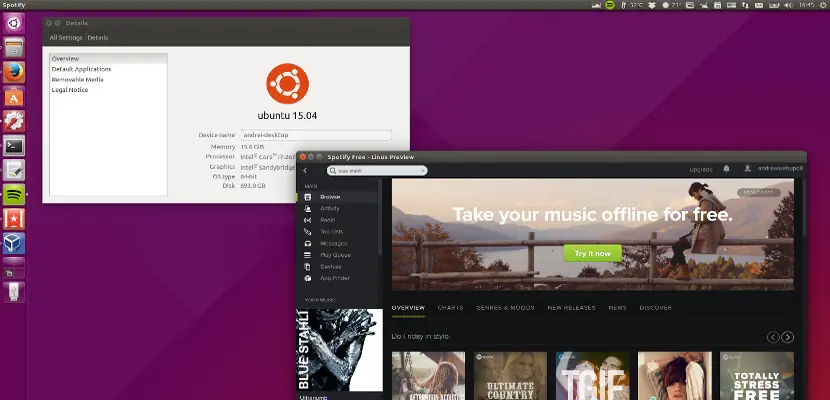Open the sound volume indicator
The width and height of the screenshot is (830, 400).
[789, 5]
